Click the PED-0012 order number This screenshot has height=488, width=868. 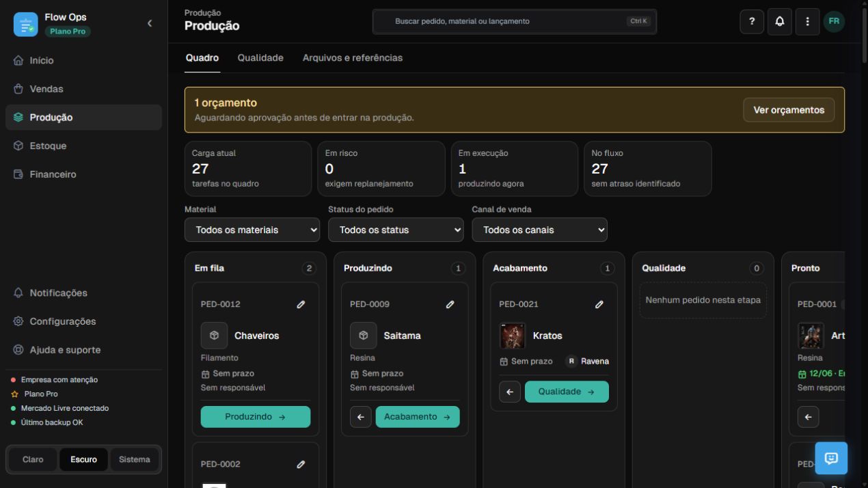pos(221,304)
